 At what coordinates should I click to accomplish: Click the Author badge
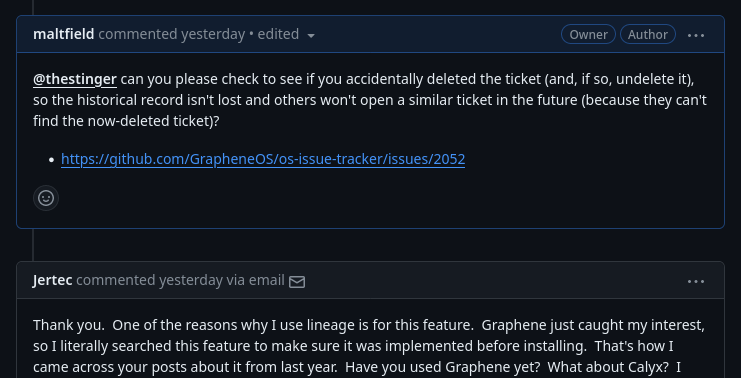coord(647,34)
